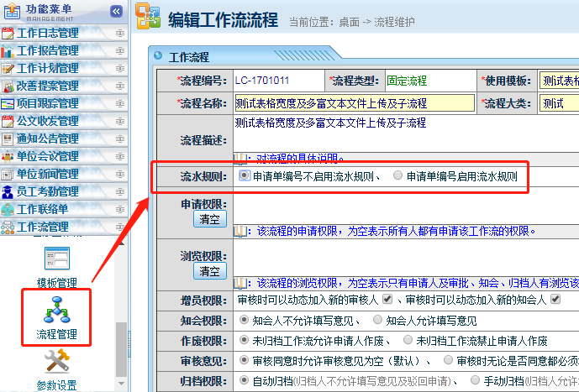Select 审核同意时允许审核意见为空 radio
Viewport: 579px width, 392px height.
(244, 359)
